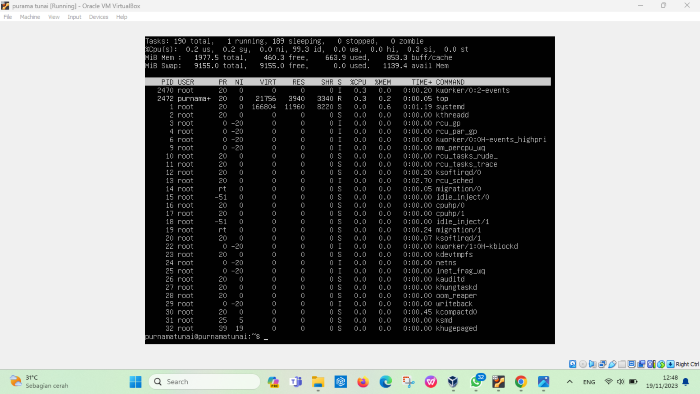Viewport: 700px width, 394px height.
Task: Click the audio indicator icon in VirtualBox status bar
Action: pos(592,364)
